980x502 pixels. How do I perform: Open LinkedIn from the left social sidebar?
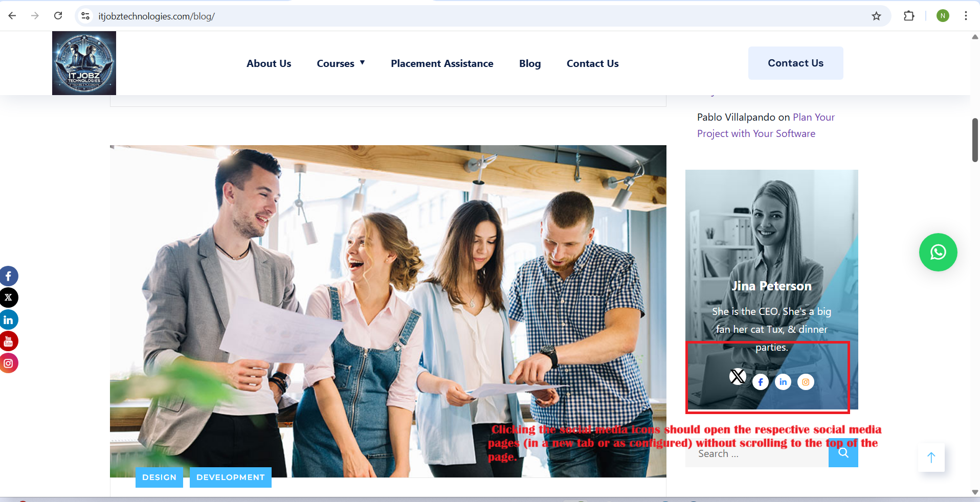[x=9, y=320]
